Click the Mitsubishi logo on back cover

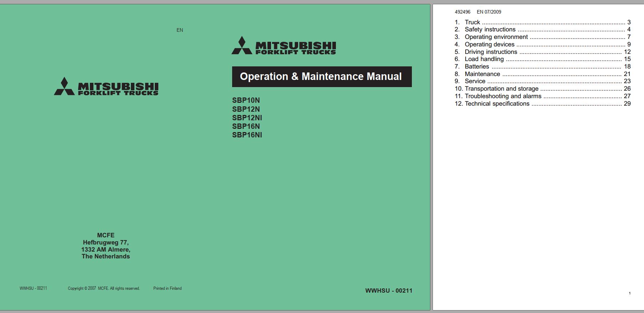(106, 86)
